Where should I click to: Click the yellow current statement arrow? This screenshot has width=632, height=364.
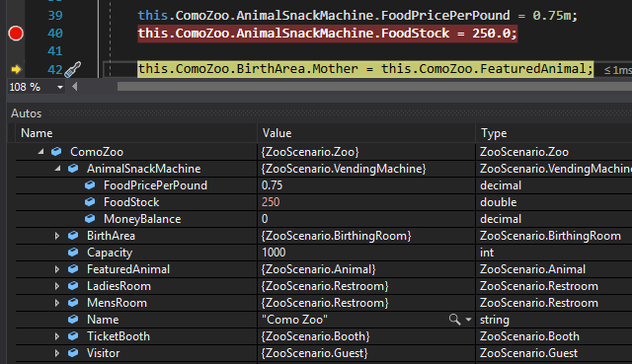(x=16, y=70)
